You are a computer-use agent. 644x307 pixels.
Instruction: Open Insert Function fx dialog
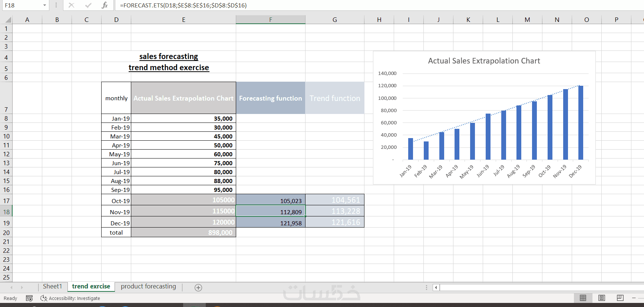(105, 5)
